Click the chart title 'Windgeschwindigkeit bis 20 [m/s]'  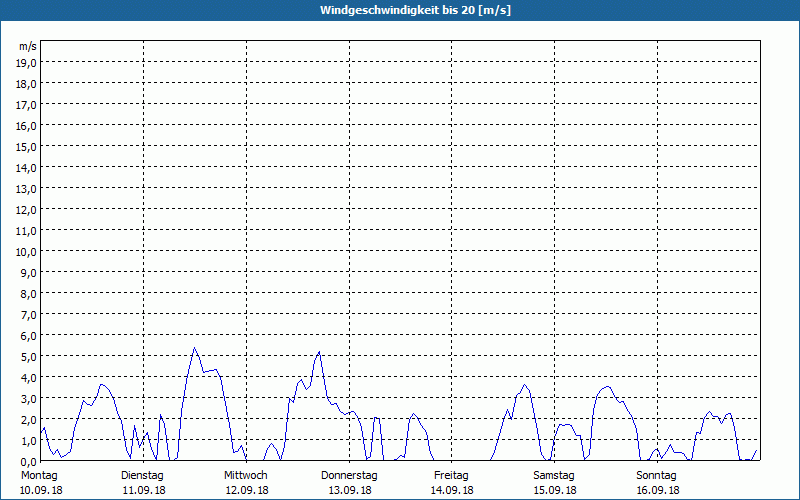(x=415, y=10)
